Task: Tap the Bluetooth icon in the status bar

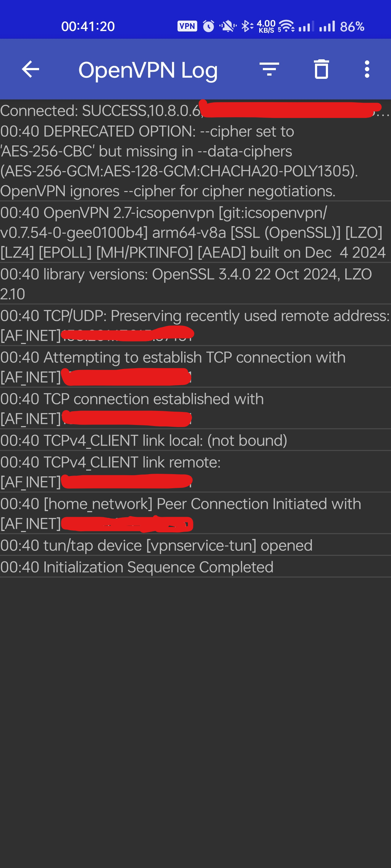Action: click(x=246, y=26)
